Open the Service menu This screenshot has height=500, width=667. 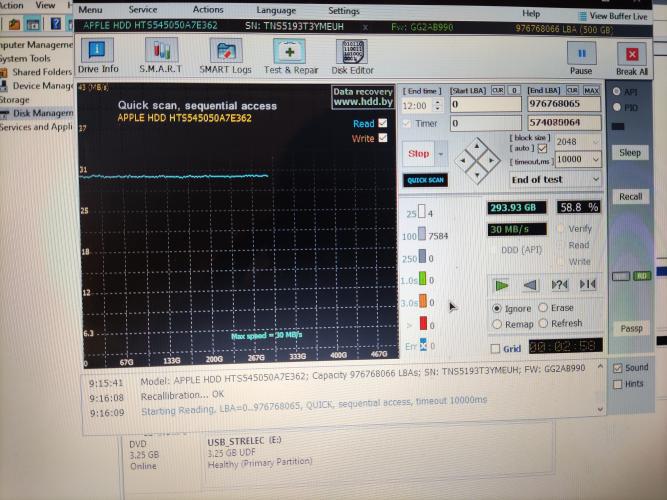143,9
